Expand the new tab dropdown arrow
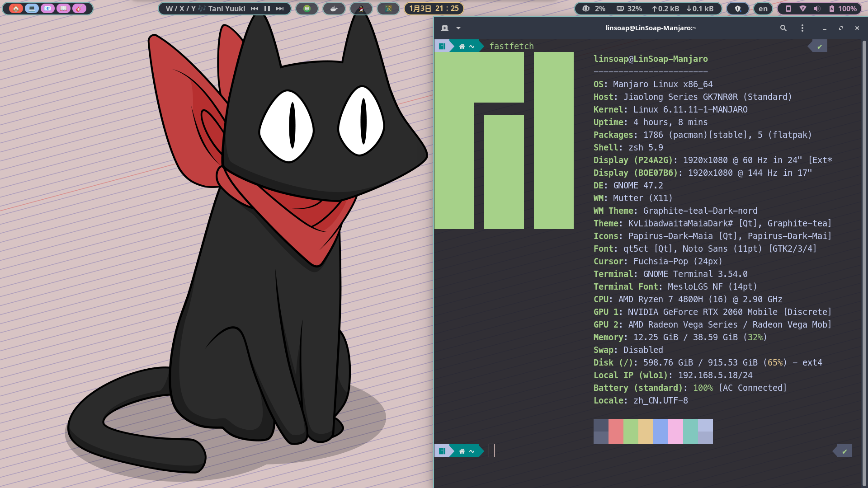Image resolution: width=868 pixels, height=488 pixels. [x=458, y=28]
